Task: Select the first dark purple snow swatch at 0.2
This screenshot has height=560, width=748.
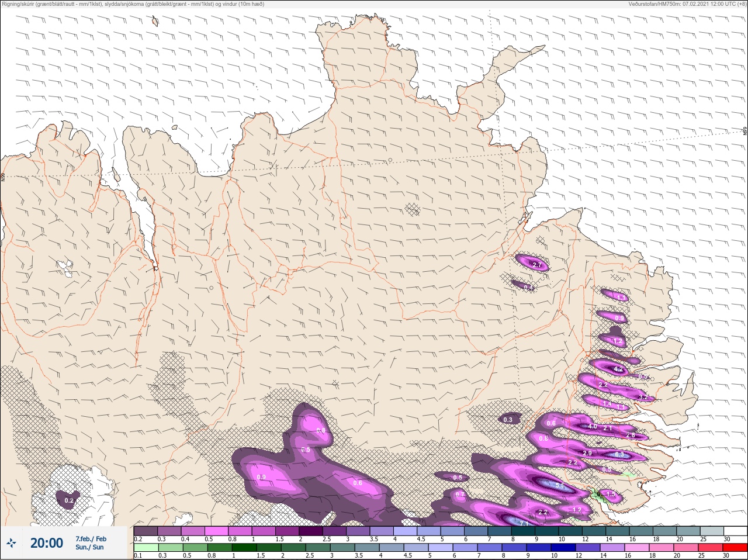Action: click(x=146, y=531)
